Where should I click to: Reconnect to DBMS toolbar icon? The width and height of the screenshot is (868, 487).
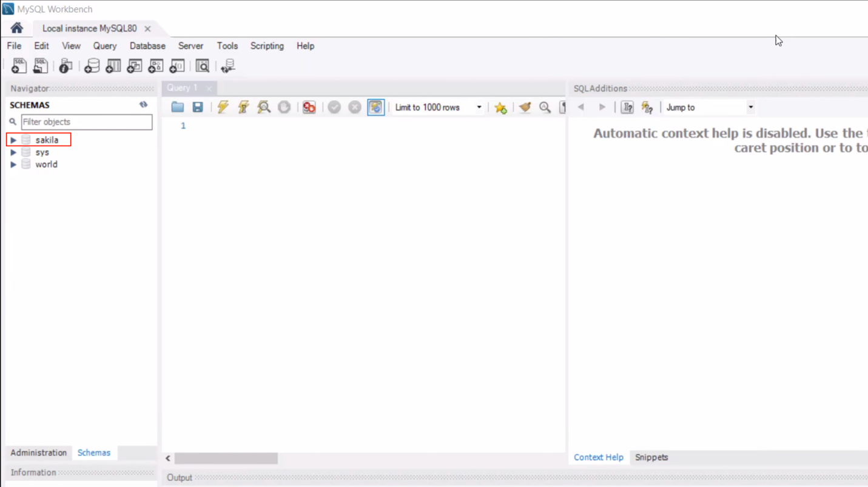228,65
